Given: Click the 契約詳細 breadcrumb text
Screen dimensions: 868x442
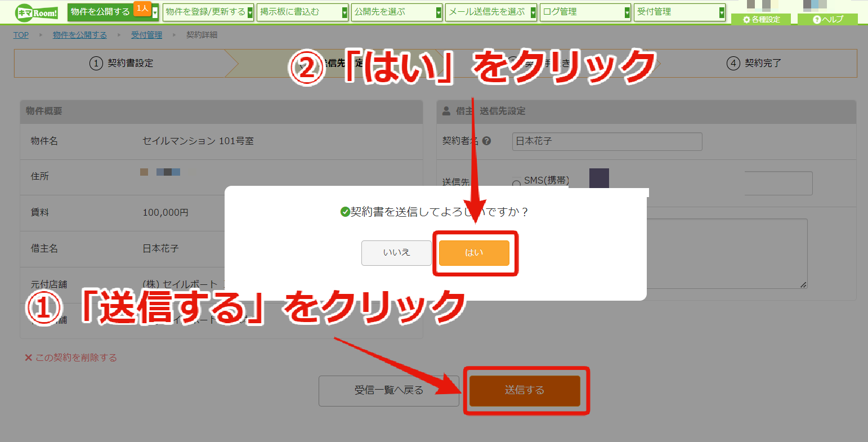Looking at the screenshot, I should pos(202,35).
